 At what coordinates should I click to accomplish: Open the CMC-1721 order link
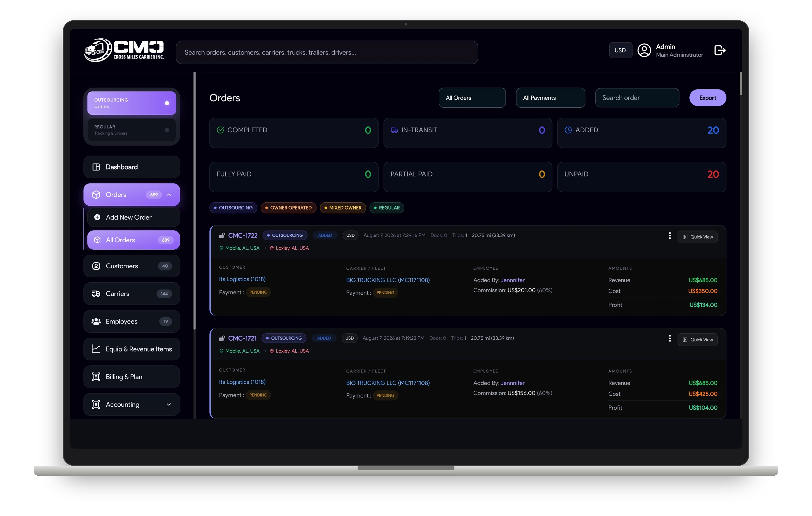point(242,338)
